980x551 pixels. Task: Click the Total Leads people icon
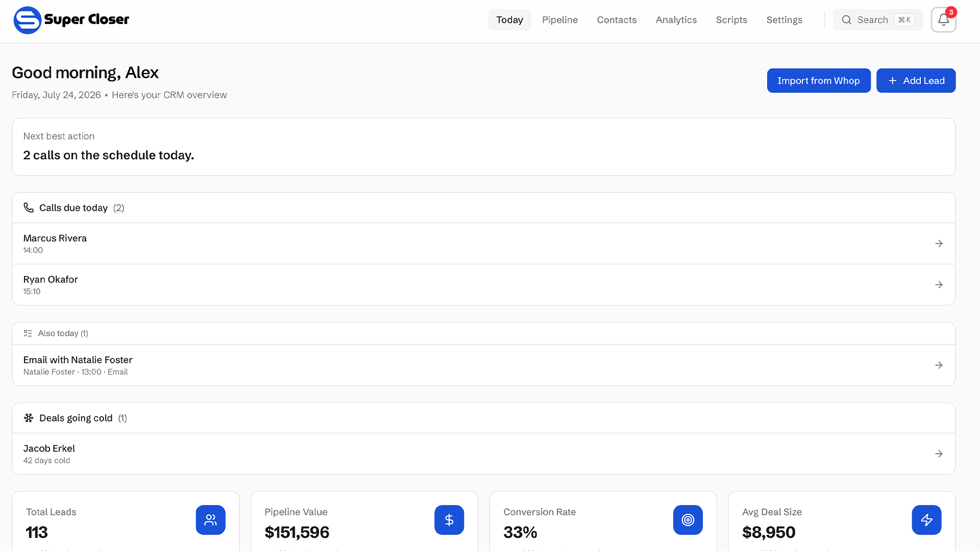210,520
